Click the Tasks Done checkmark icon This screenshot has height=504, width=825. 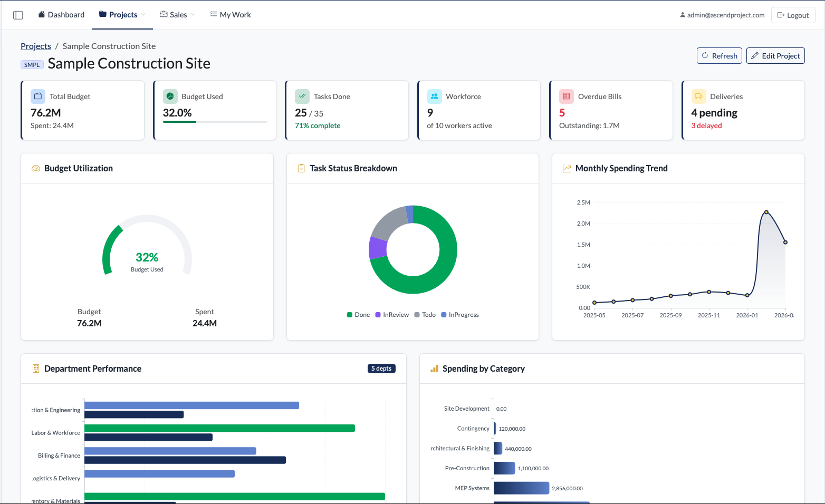pyautogui.click(x=302, y=96)
